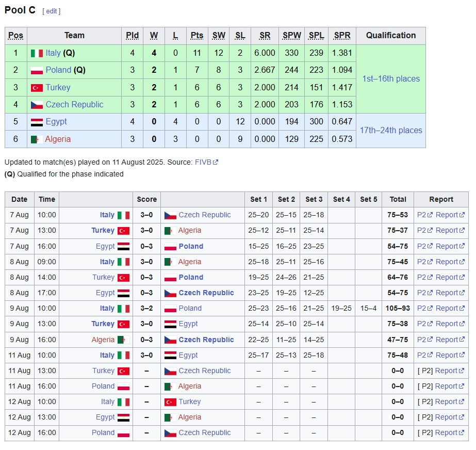Open 1st–16th places qualification link
Screen dimensions: 476x450
pos(390,79)
